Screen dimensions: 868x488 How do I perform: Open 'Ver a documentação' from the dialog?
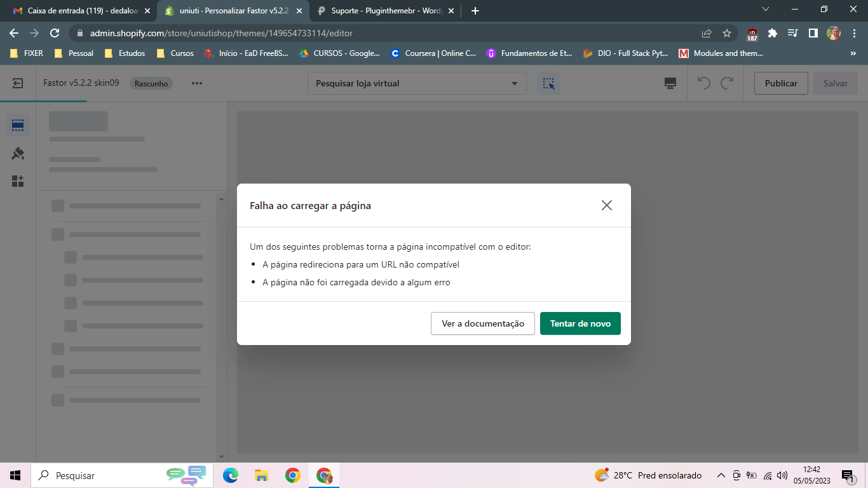[x=483, y=323]
